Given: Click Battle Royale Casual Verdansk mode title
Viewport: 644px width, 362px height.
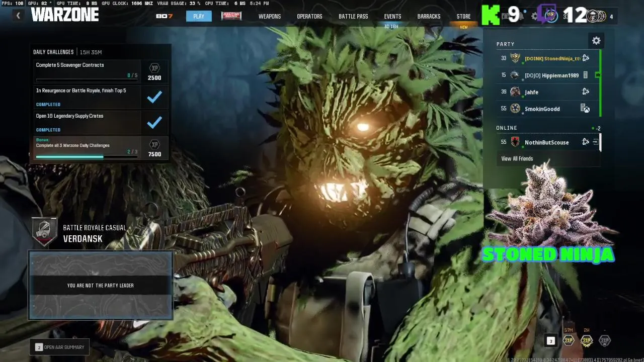Looking at the screenshot, I should 95,233.
